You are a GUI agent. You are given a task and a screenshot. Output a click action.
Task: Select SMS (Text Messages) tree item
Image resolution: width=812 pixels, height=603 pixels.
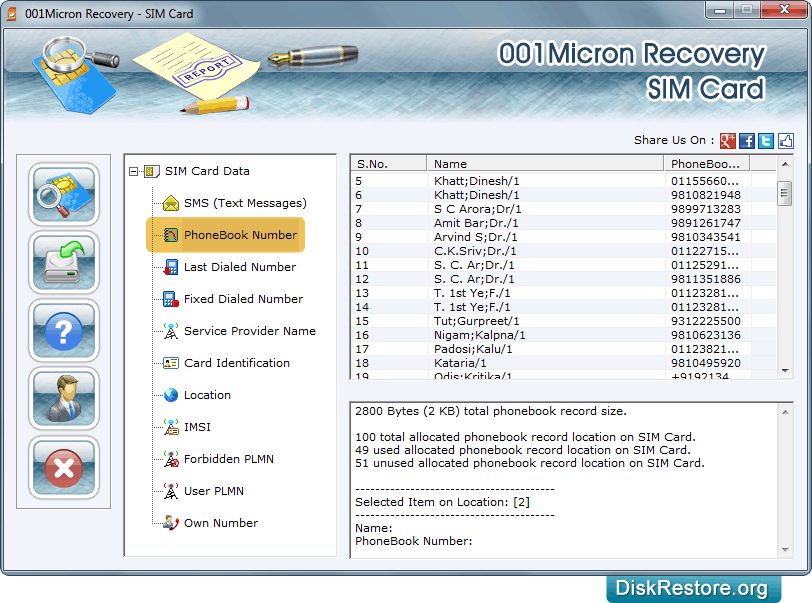point(245,203)
